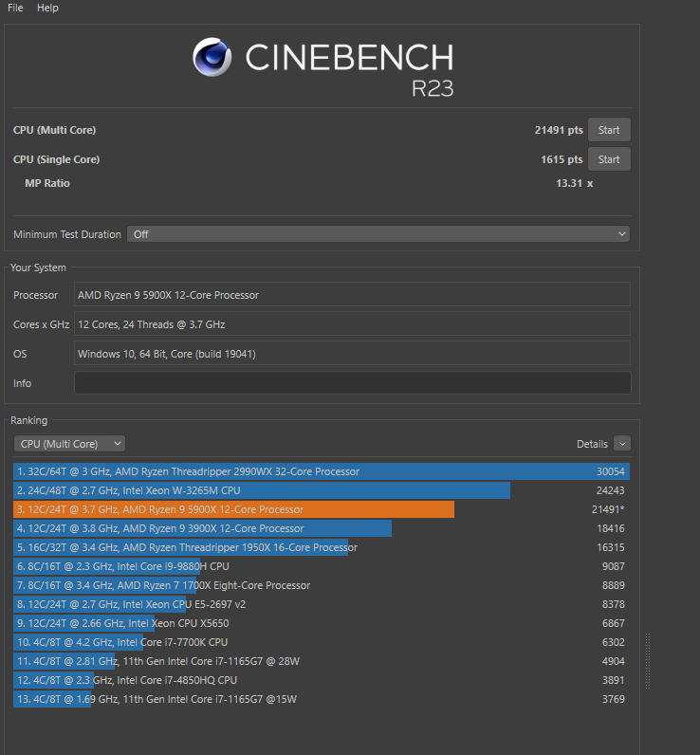Open the CPU (Multi Core) ranking dropdown
Image resolution: width=700 pixels, height=755 pixels.
point(70,444)
